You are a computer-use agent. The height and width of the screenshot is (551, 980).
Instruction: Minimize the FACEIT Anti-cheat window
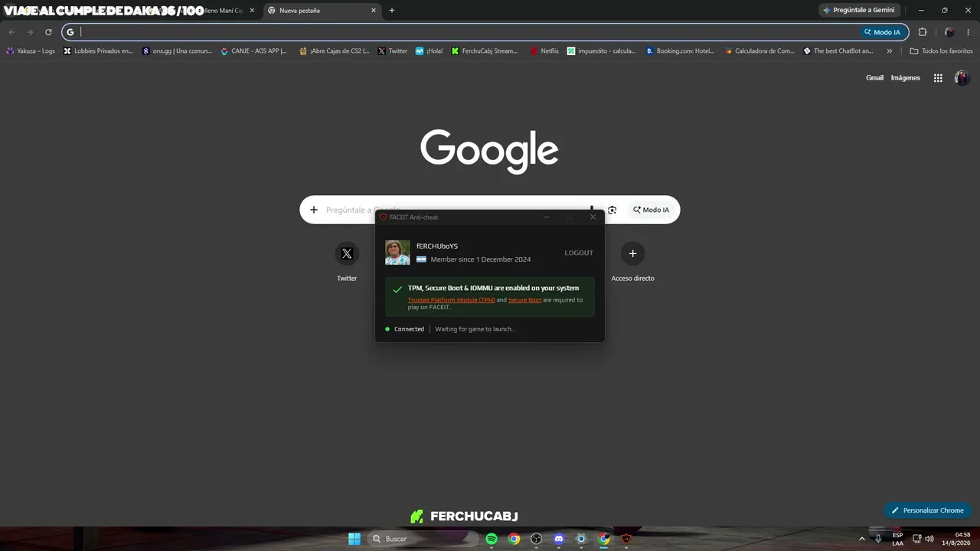pos(546,217)
